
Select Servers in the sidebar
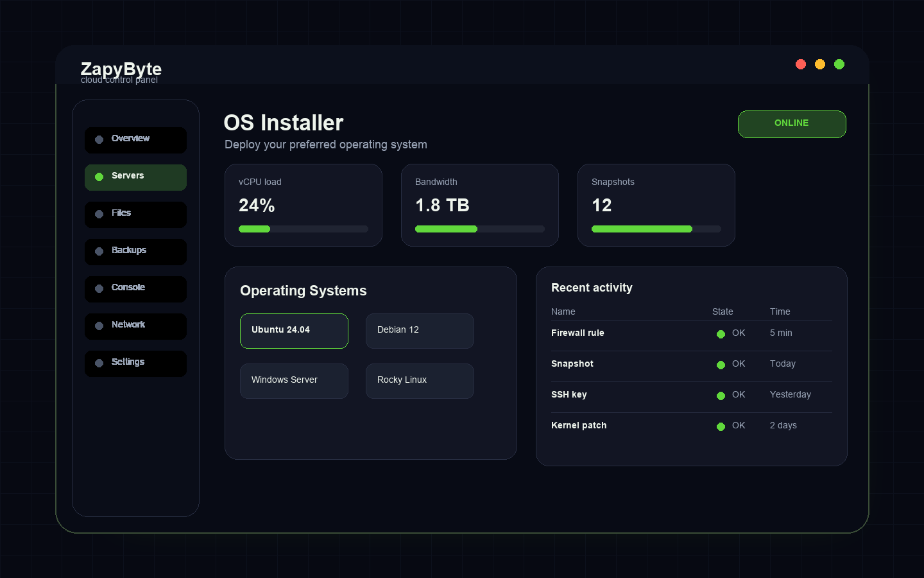point(135,177)
